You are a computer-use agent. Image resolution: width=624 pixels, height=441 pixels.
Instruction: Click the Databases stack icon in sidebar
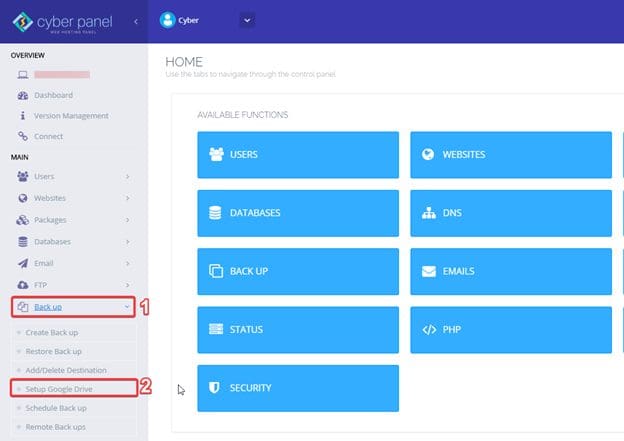click(23, 241)
